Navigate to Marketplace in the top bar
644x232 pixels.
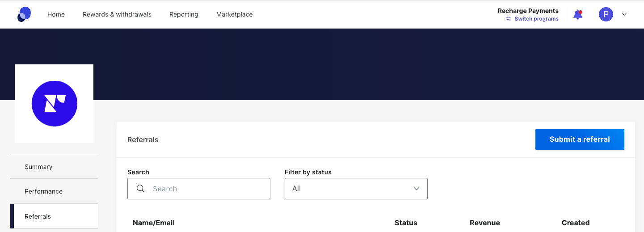tap(234, 14)
